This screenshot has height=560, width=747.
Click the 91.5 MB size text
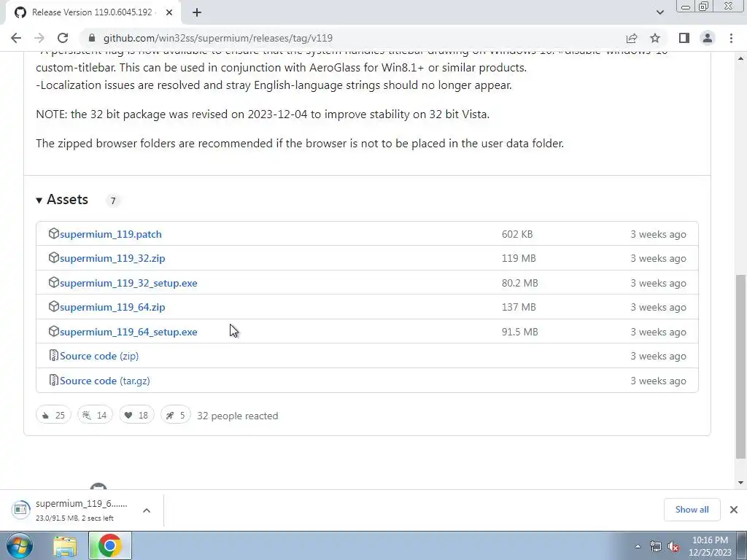point(519,332)
